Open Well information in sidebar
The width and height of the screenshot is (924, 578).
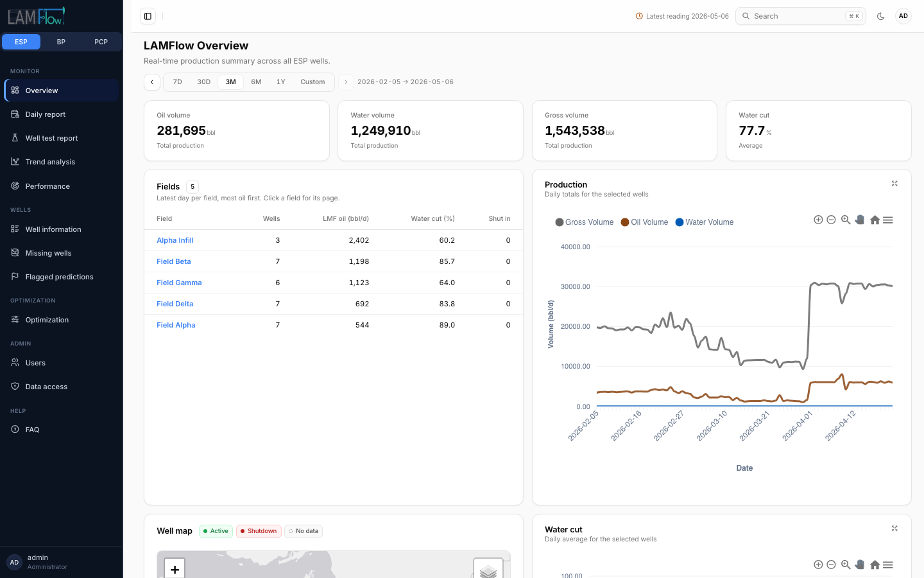pyautogui.click(x=62, y=229)
